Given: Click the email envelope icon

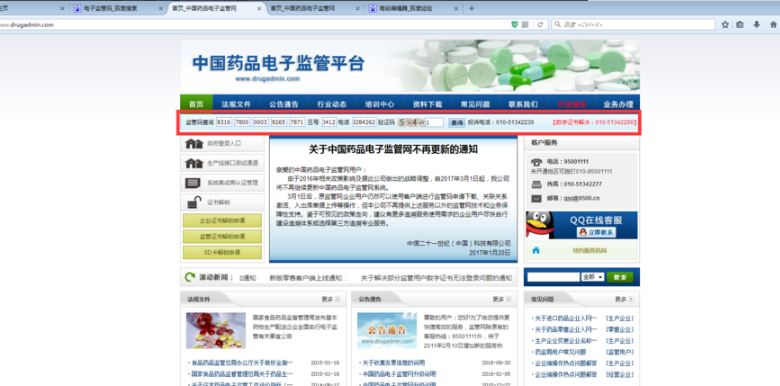Looking at the screenshot, I should 536,198.
